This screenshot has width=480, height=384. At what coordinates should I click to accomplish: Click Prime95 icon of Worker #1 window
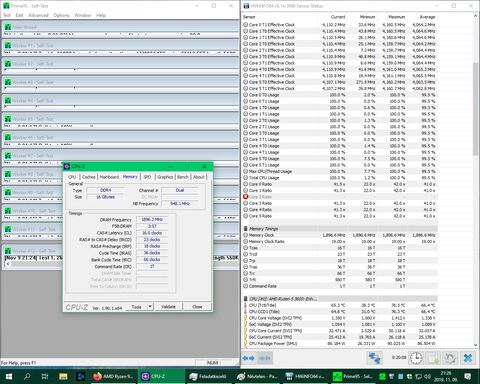[x=8, y=45]
